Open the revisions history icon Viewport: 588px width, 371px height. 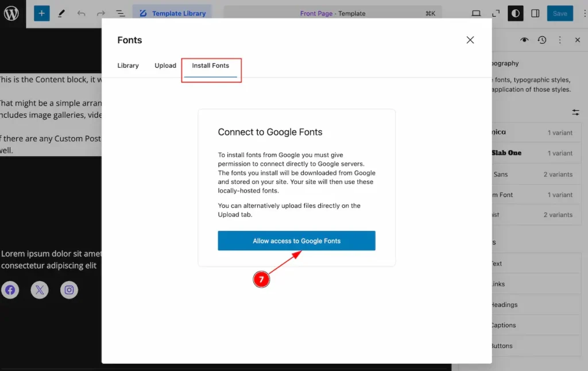pos(542,40)
